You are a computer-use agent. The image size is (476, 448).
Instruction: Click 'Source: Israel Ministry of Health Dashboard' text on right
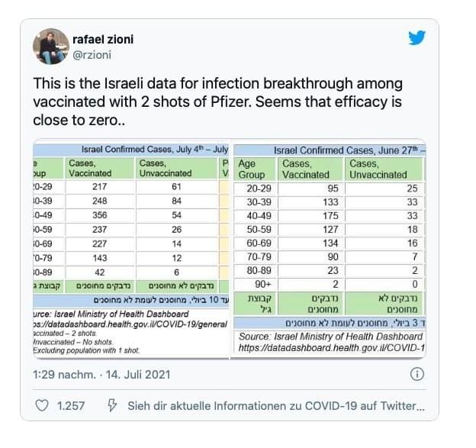(x=330, y=337)
